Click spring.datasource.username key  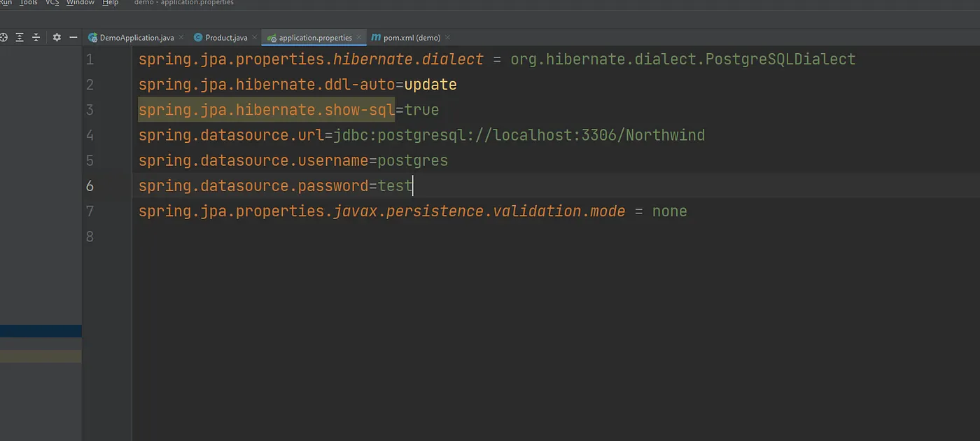(253, 160)
